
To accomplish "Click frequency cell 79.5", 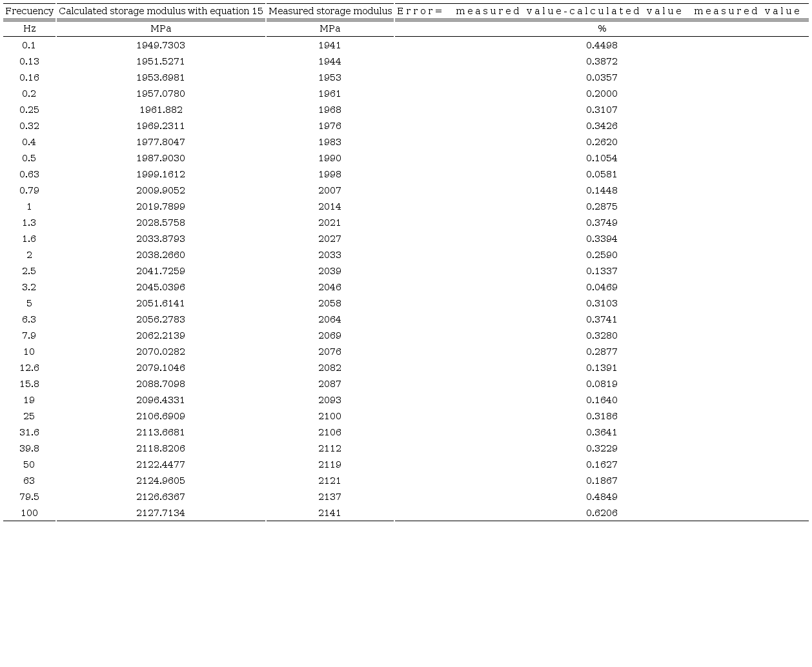I will tap(29, 497).
